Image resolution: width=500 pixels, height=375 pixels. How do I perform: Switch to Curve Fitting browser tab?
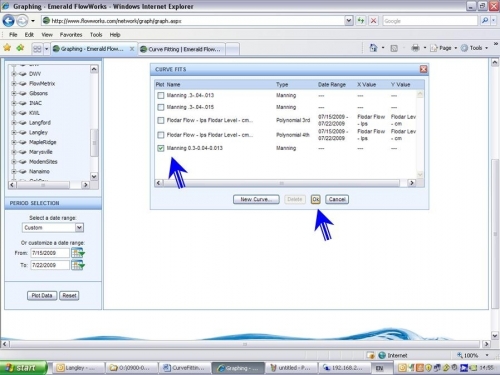click(182, 49)
